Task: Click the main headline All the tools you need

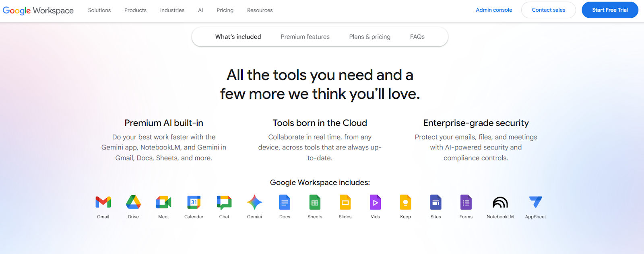Action: click(320, 84)
